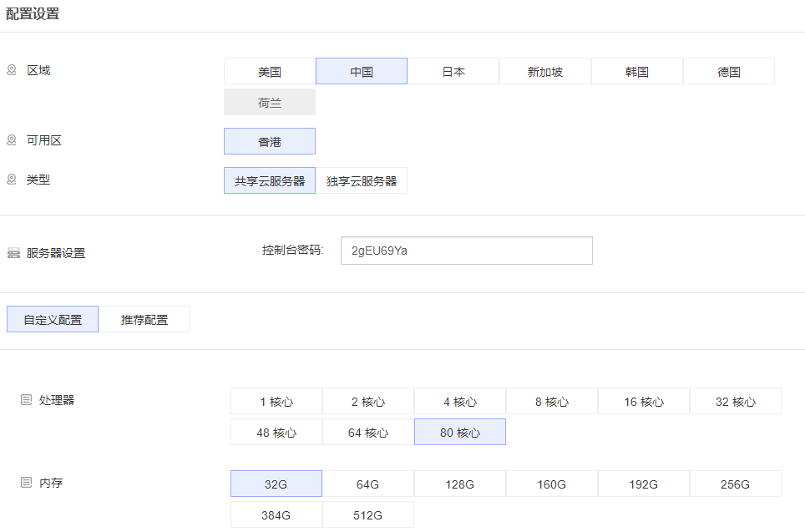
Task: Choose 64 核心 for the processor
Action: 368,433
